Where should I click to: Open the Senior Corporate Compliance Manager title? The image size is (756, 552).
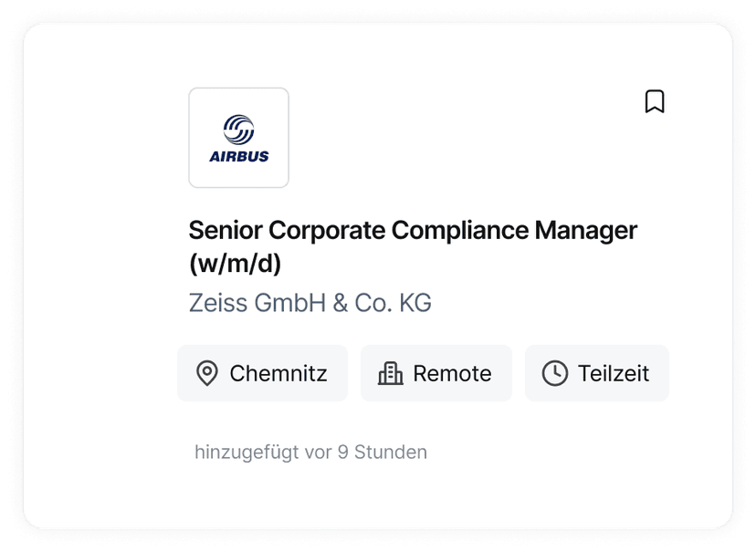(x=413, y=230)
